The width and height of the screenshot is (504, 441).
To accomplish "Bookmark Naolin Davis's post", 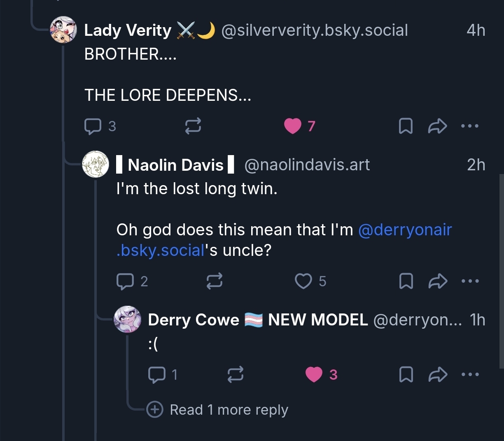I will tap(406, 281).
